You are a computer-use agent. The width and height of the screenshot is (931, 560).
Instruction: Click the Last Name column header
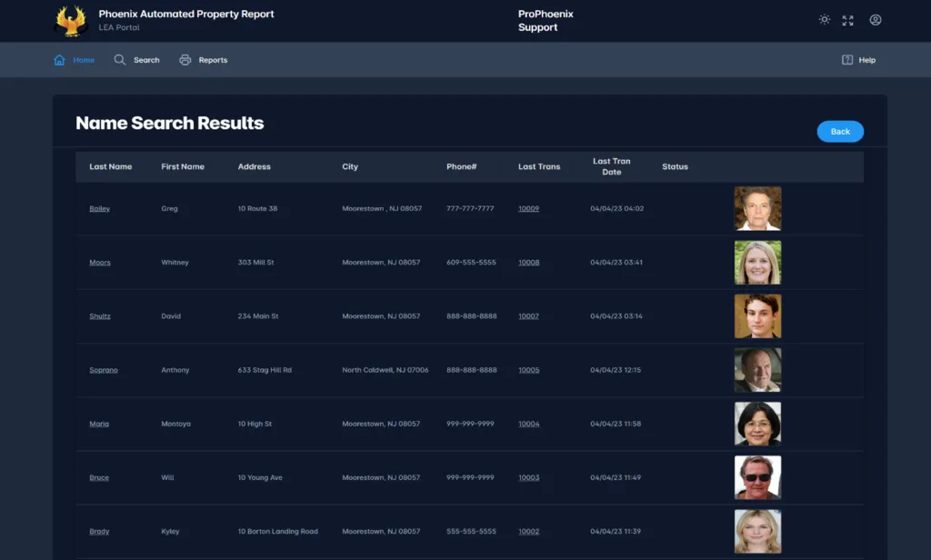point(110,167)
